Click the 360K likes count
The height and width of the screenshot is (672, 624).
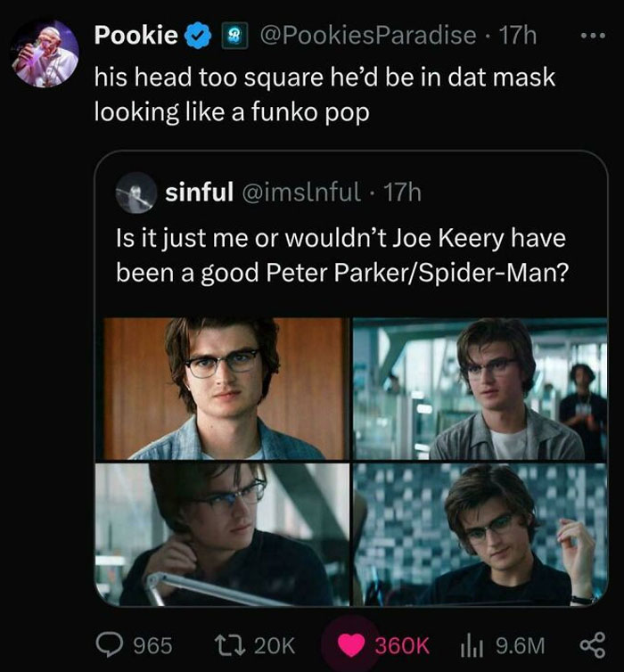pos(402,645)
